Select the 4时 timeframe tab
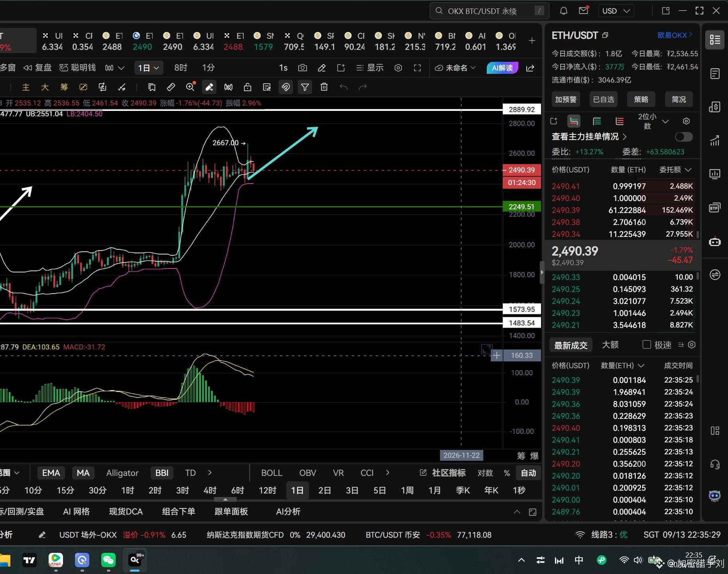 [x=210, y=490]
